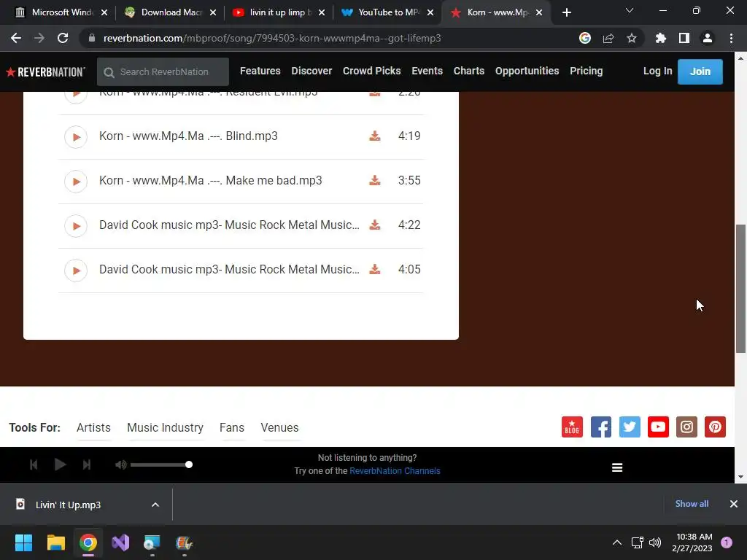747x560 pixels.
Task: Open ReverbNation's Twitter page
Action: coord(630,427)
